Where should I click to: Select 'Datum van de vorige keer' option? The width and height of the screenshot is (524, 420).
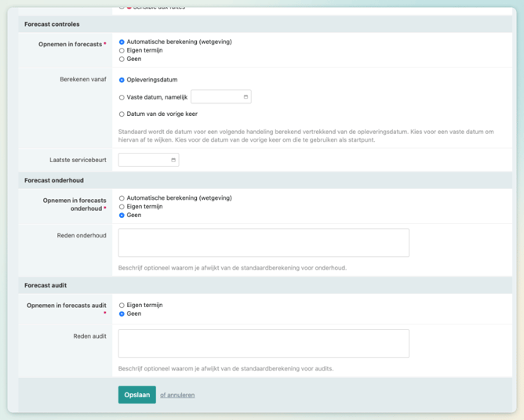[122, 114]
